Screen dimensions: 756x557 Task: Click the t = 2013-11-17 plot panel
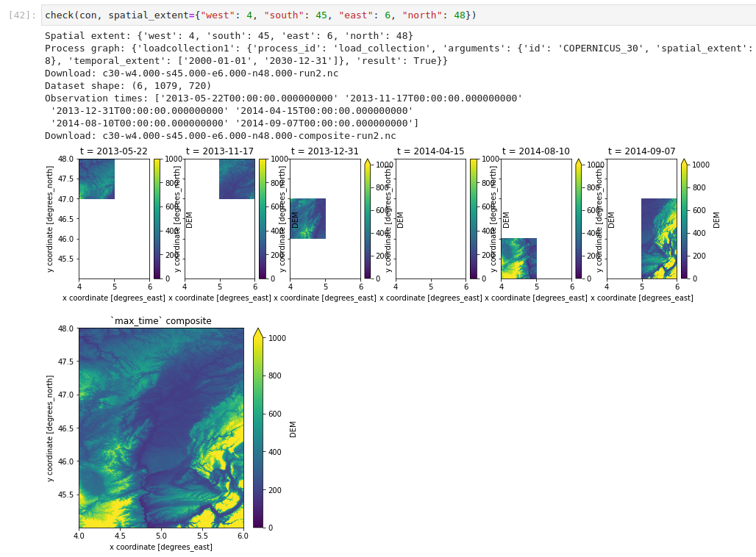236,180
